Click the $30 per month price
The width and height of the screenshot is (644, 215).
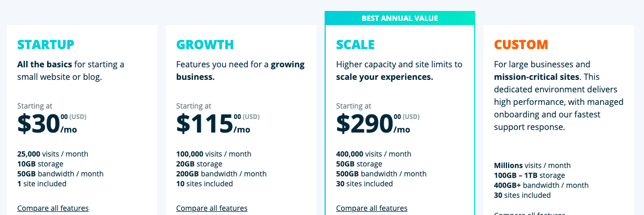pos(47,124)
